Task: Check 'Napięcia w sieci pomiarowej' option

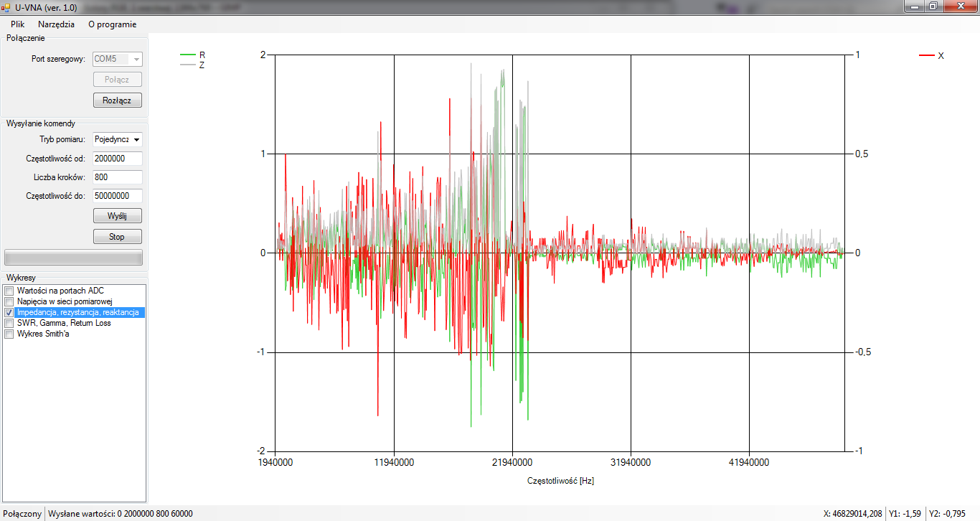Action: point(9,302)
